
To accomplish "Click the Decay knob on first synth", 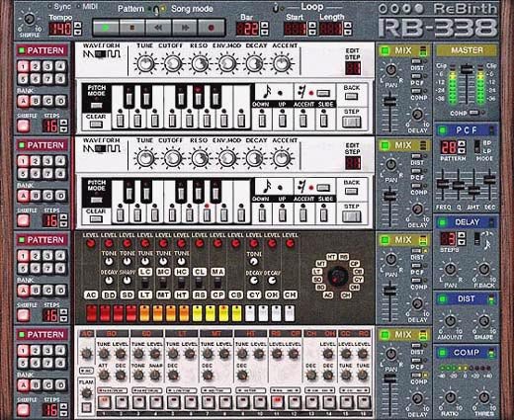I will tap(255, 63).
